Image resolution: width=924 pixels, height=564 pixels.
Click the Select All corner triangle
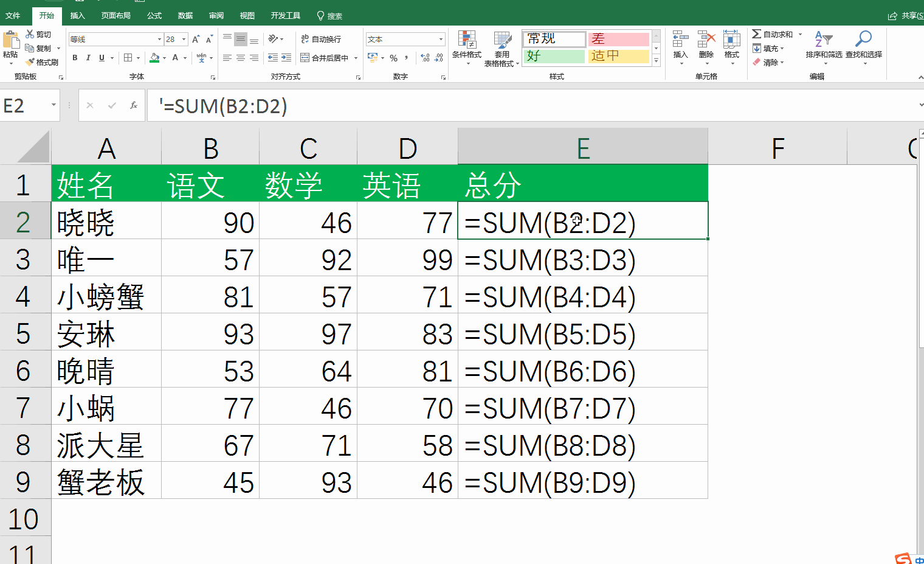click(34, 147)
